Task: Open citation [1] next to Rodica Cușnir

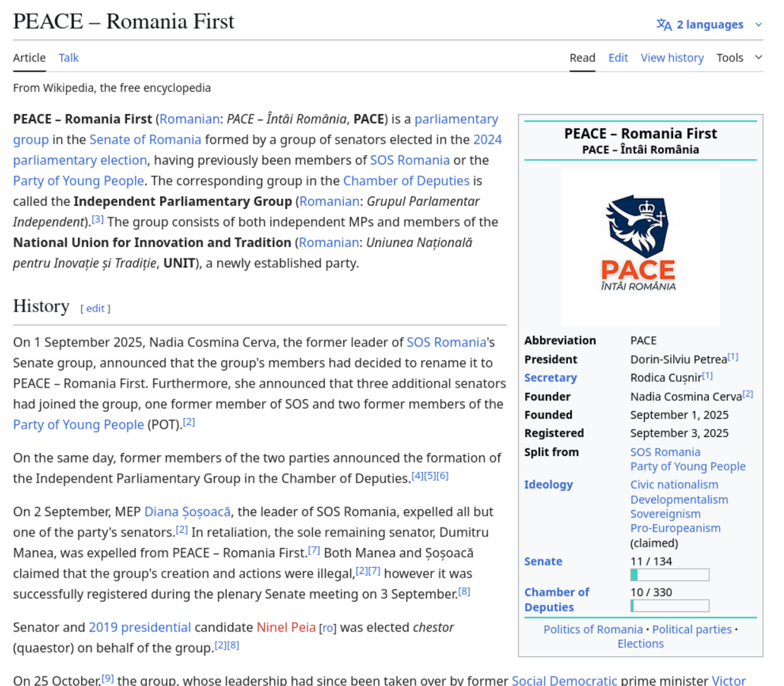Action: 707,375
